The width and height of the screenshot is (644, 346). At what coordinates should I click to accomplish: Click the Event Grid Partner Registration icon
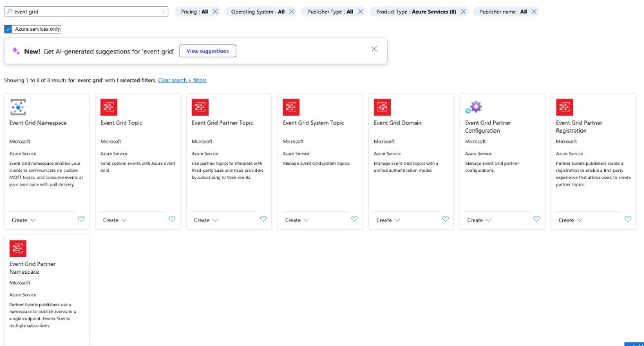(x=564, y=107)
